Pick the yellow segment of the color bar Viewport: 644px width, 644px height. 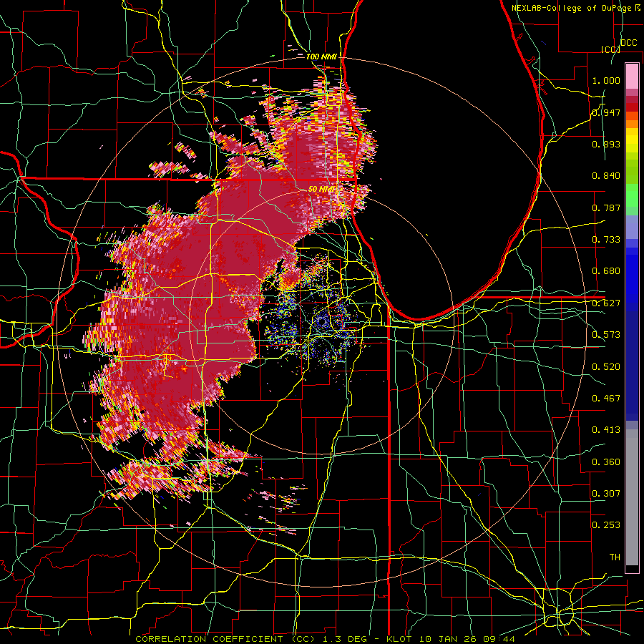point(632,140)
